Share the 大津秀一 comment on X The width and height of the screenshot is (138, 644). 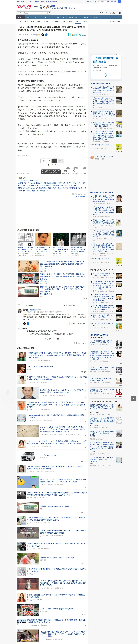pos(25,324)
